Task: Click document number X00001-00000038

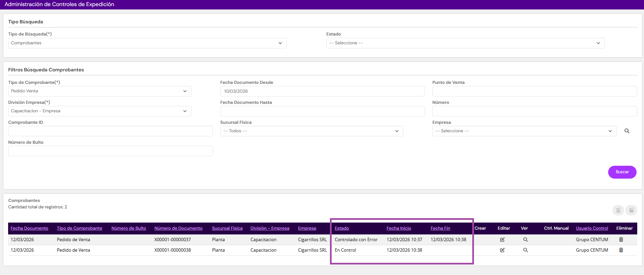Action: click(x=172, y=250)
